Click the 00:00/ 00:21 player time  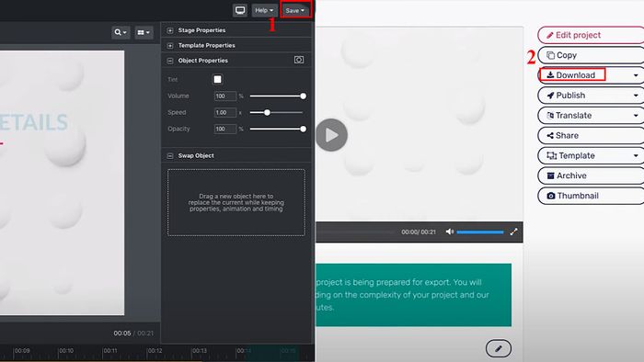pyautogui.click(x=419, y=232)
